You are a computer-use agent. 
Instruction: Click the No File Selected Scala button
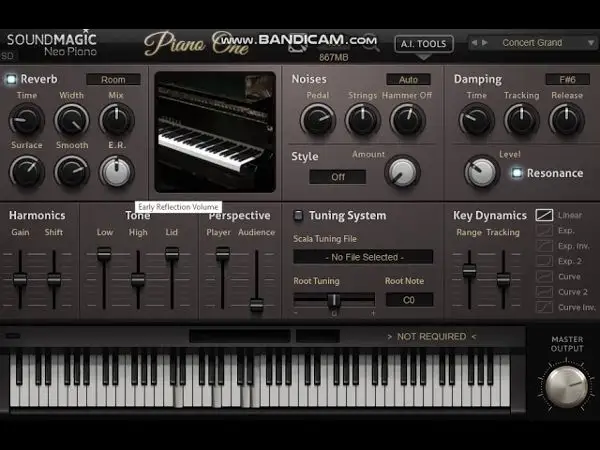point(363,257)
